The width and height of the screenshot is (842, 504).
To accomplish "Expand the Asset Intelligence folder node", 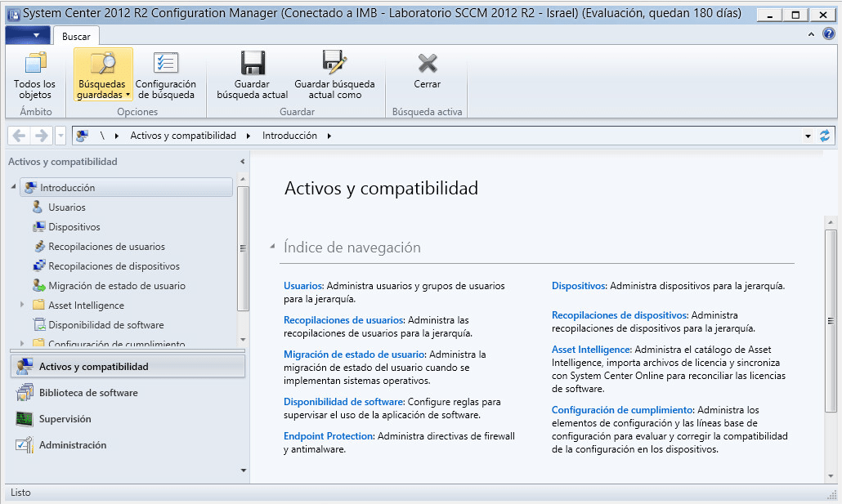I will click(22, 306).
